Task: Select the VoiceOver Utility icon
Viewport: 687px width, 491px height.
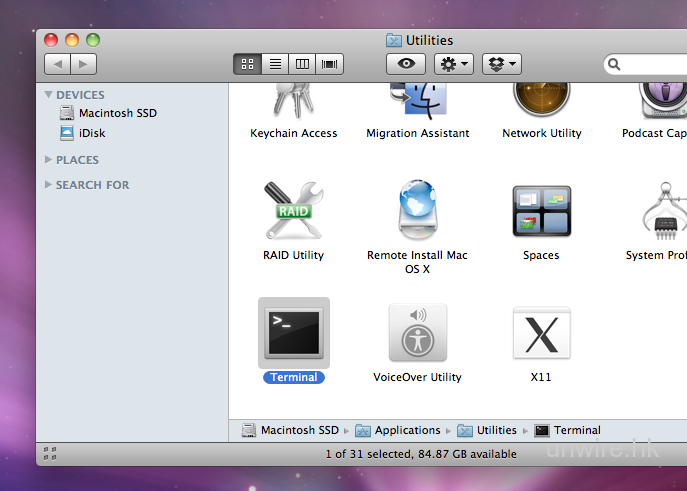Action: (x=417, y=333)
